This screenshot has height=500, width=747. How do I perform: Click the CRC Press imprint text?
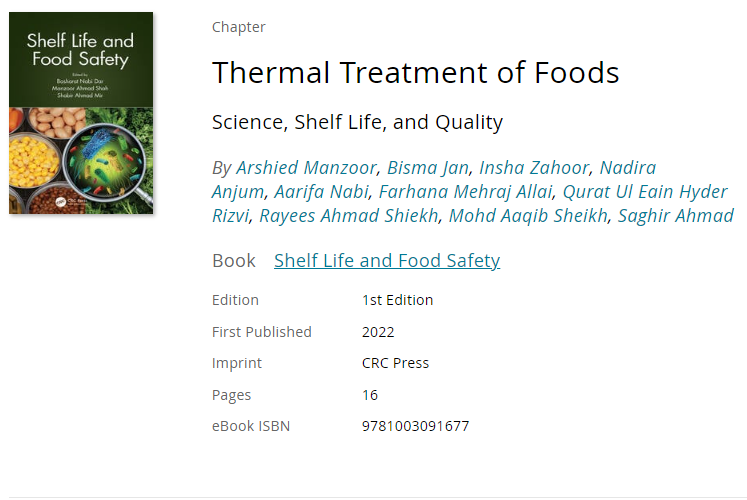[395, 363]
